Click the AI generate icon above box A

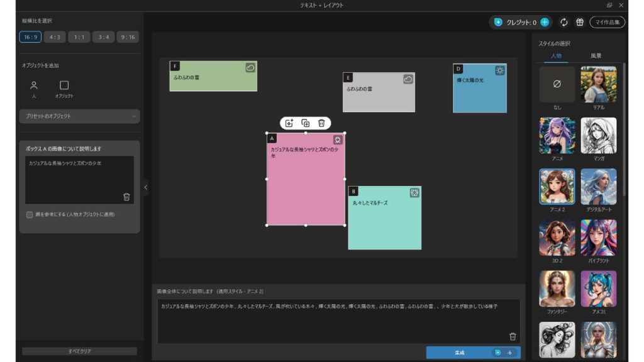[x=289, y=123]
